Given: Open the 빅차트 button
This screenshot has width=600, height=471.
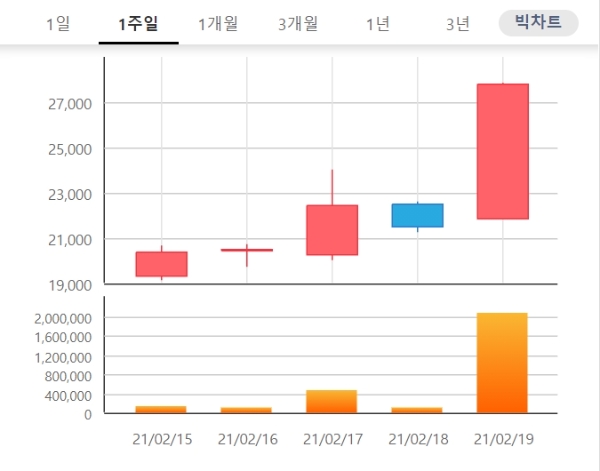Looking at the screenshot, I should click(538, 23).
